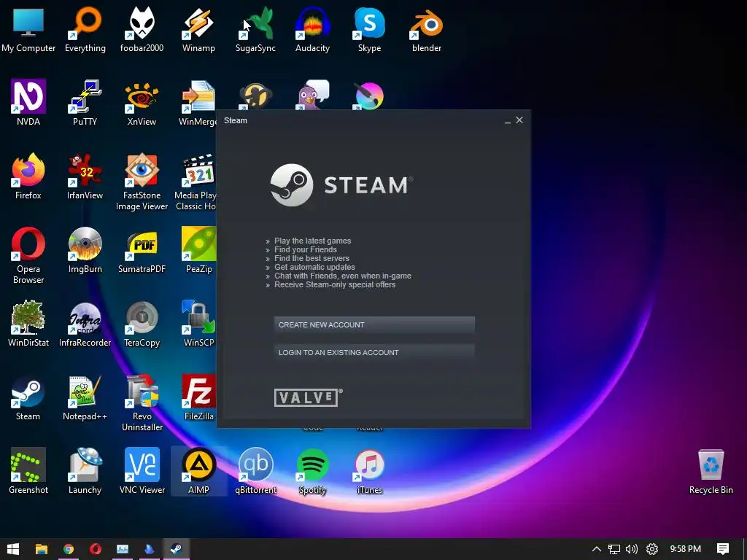Select WinSCP desktop icon
Screen dimensions: 747x560
[x=198, y=324]
